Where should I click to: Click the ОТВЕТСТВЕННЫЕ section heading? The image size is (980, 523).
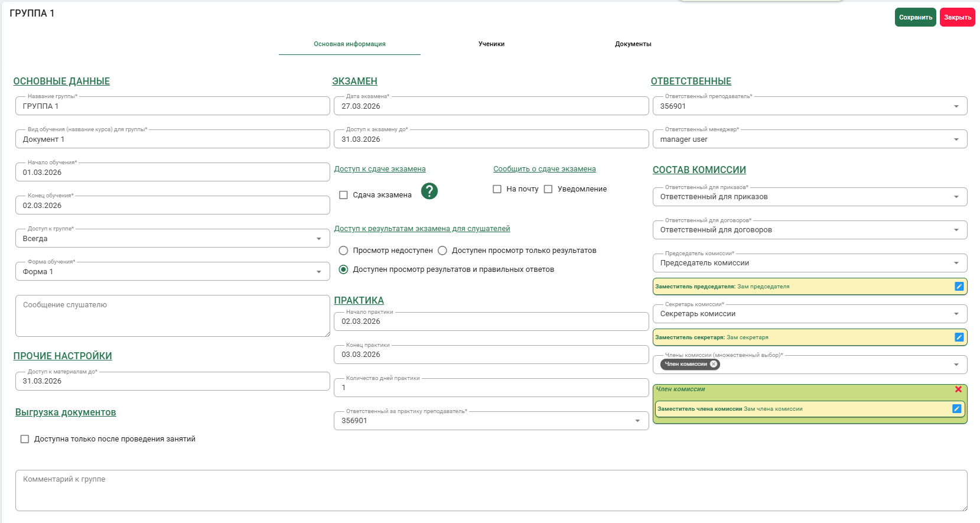click(x=691, y=82)
